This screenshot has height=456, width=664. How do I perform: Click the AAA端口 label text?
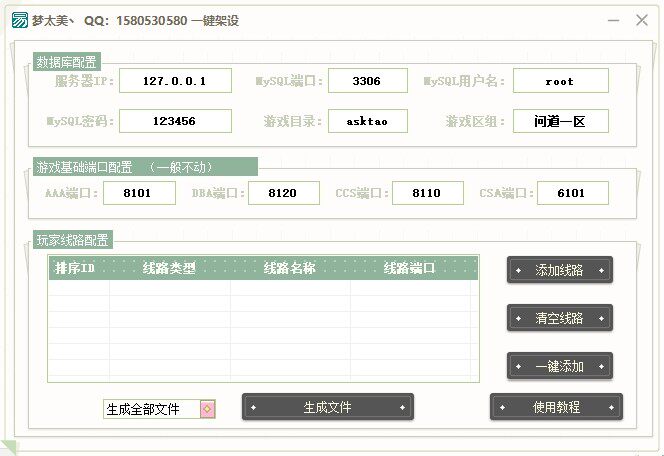click(72, 193)
